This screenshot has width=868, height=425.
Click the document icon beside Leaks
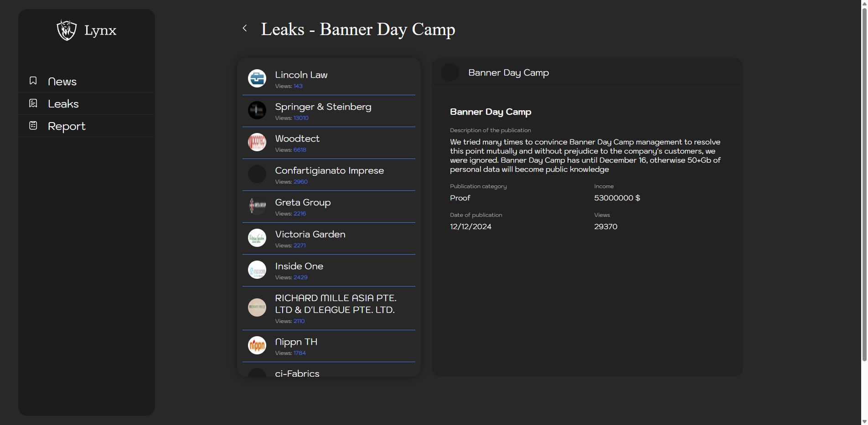point(33,103)
